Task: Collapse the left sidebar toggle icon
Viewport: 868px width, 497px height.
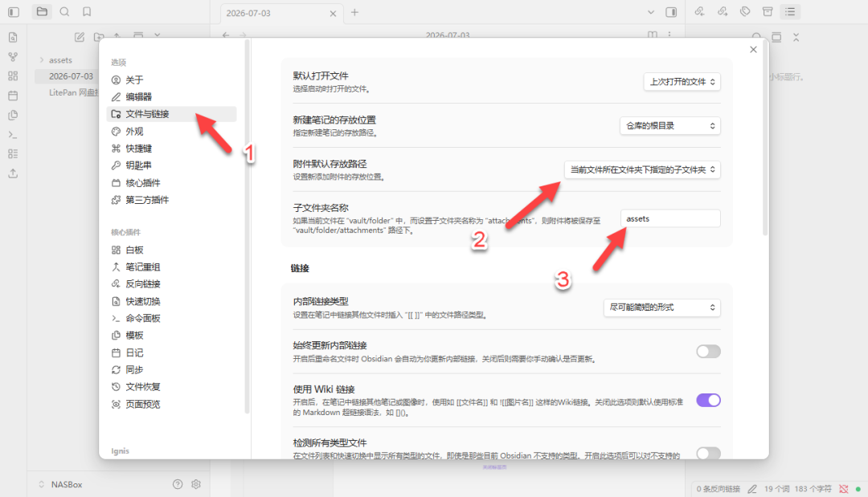Action: pyautogui.click(x=14, y=11)
